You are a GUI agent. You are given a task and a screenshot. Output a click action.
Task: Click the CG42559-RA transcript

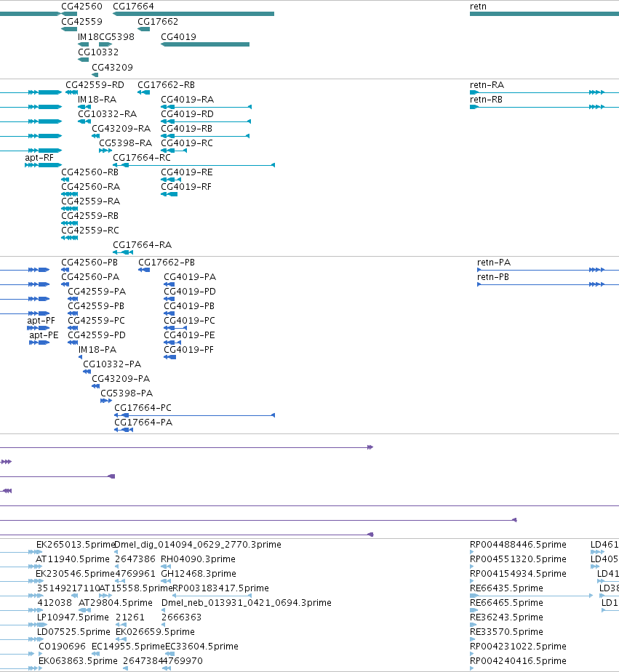click(69, 209)
